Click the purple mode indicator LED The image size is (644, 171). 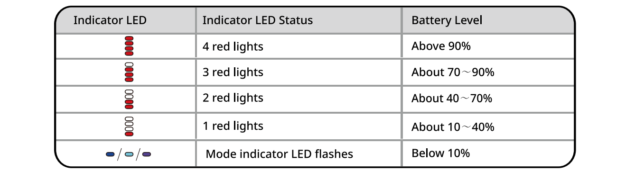(x=147, y=154)
